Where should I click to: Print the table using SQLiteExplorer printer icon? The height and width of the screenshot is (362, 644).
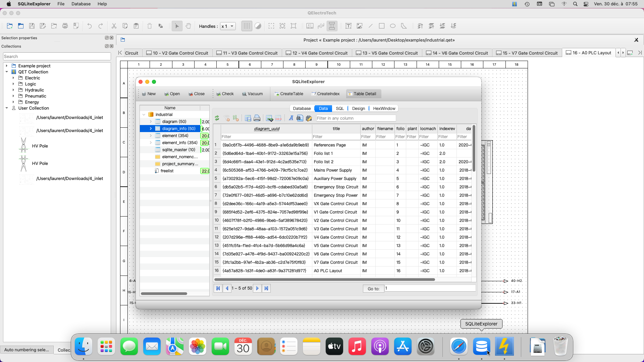tap(257, 118)
